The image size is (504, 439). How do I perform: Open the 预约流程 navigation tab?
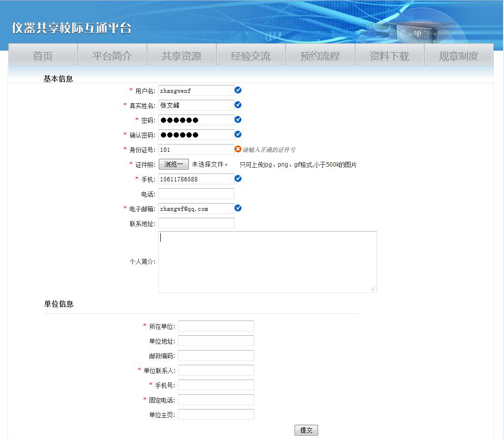click(320, 56)
